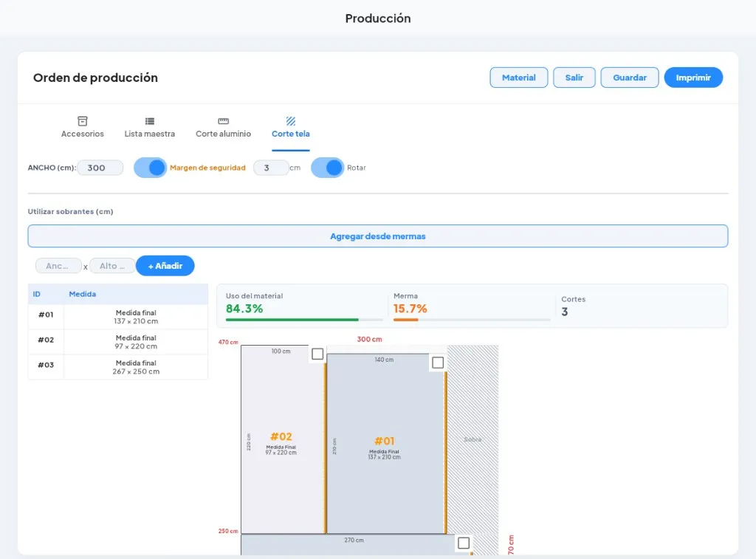Screen dimensions: 756x559
Task: Click the Ancho sobrante input field
Action: click(x=58, y=266)
